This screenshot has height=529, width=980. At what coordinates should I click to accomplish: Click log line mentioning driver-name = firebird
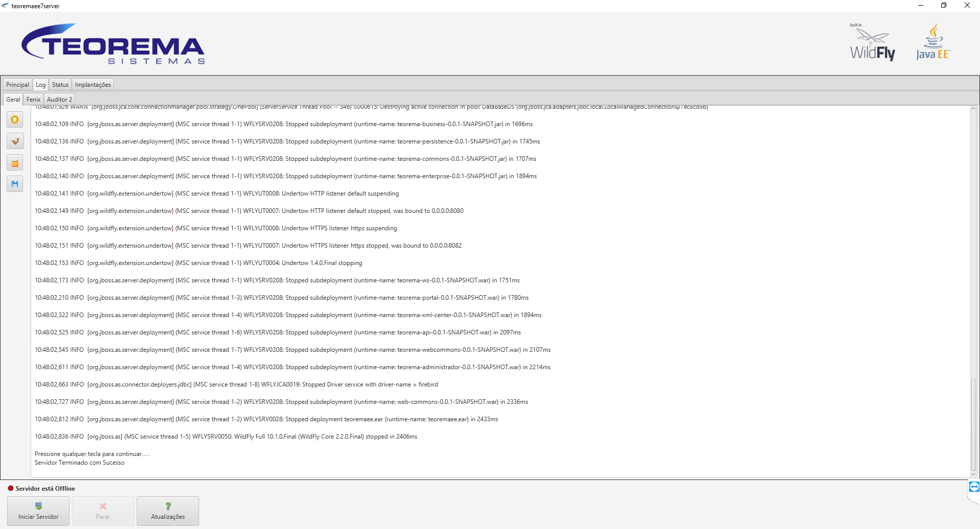tap(236, 384)
